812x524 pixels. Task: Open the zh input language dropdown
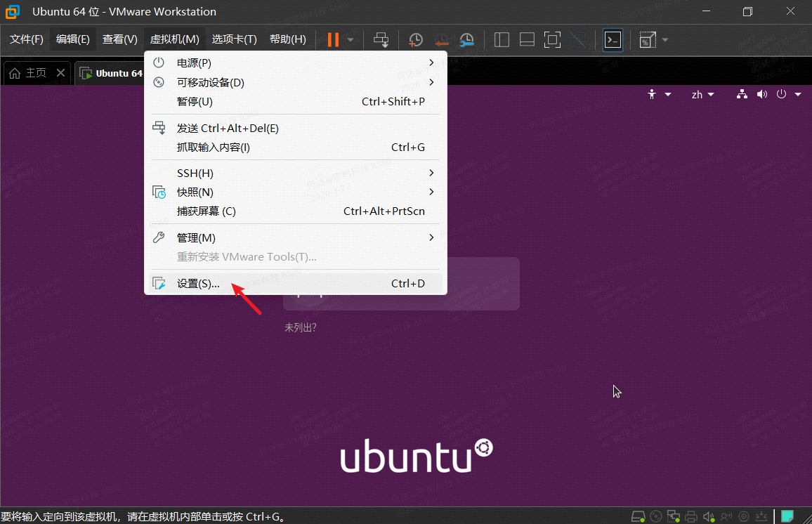click(x=702, y=94)
